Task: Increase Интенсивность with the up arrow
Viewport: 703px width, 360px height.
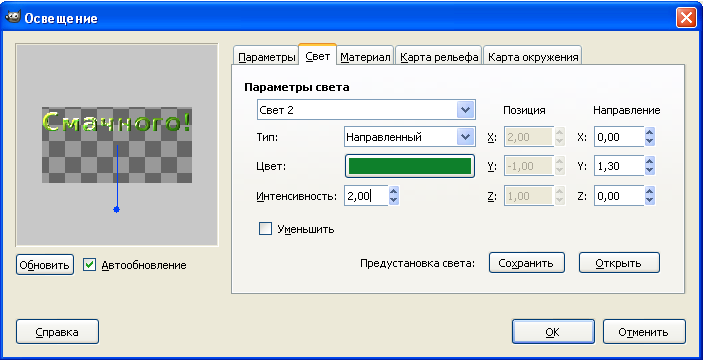Action: (x=394, y=191)
